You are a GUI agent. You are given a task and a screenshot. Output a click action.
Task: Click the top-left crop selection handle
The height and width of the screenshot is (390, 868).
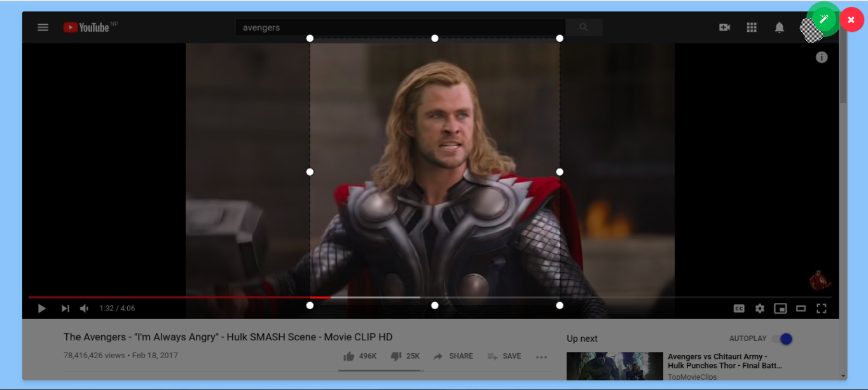(310, 38)
